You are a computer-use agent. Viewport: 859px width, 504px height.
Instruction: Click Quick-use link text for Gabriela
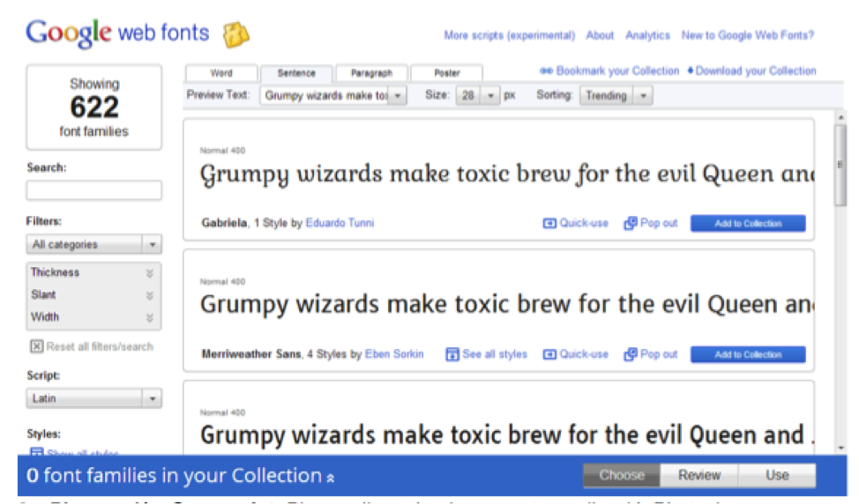pyautogui.click(x=584, y=223)
